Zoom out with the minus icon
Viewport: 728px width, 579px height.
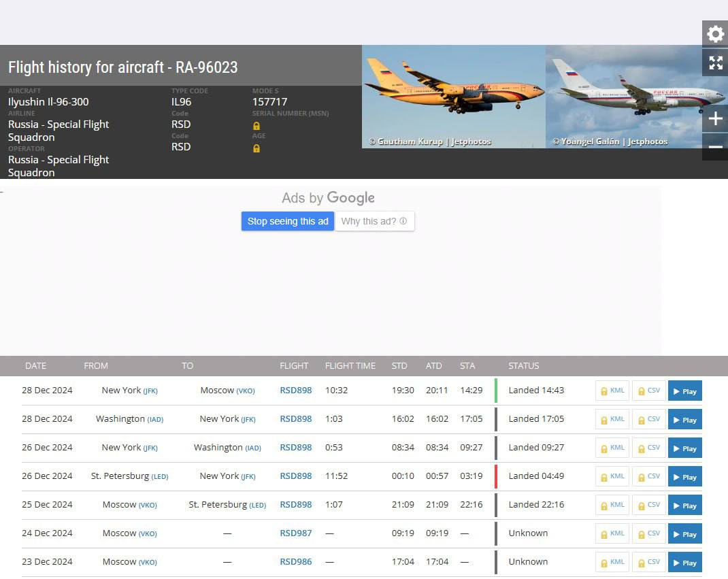715,148
